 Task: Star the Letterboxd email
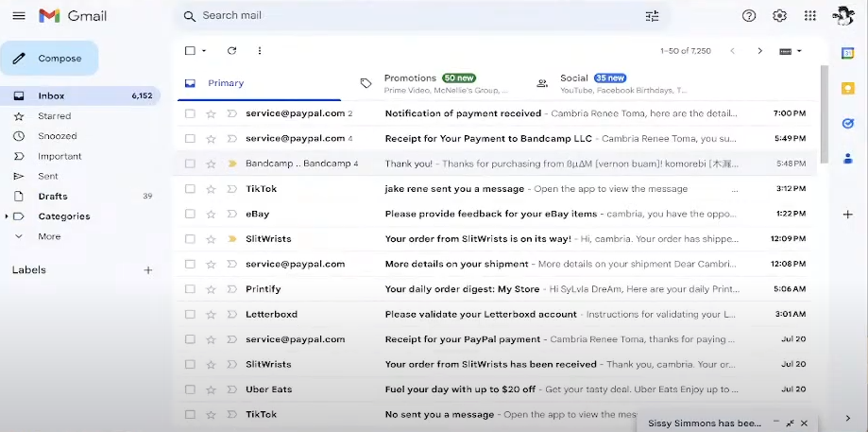(211, 314)
